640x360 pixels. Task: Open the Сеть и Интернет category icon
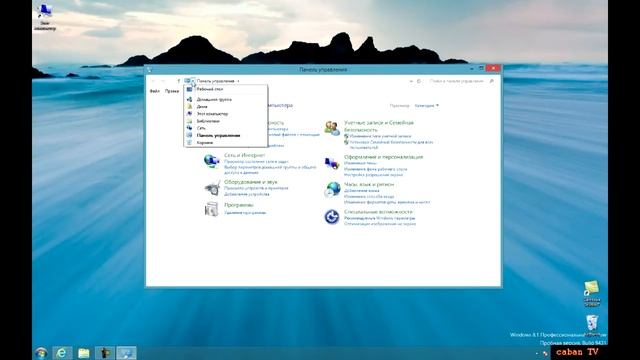click(211, 161)
